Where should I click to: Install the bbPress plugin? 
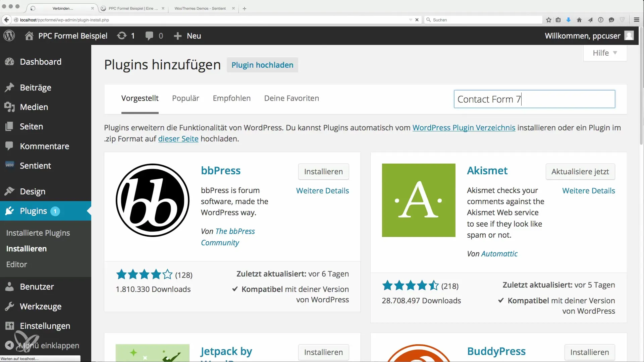click(x=323, y=172)
